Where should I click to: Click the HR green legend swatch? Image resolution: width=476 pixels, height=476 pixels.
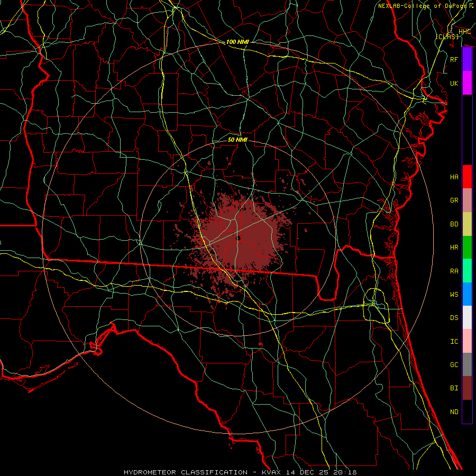tap(467, 247)
